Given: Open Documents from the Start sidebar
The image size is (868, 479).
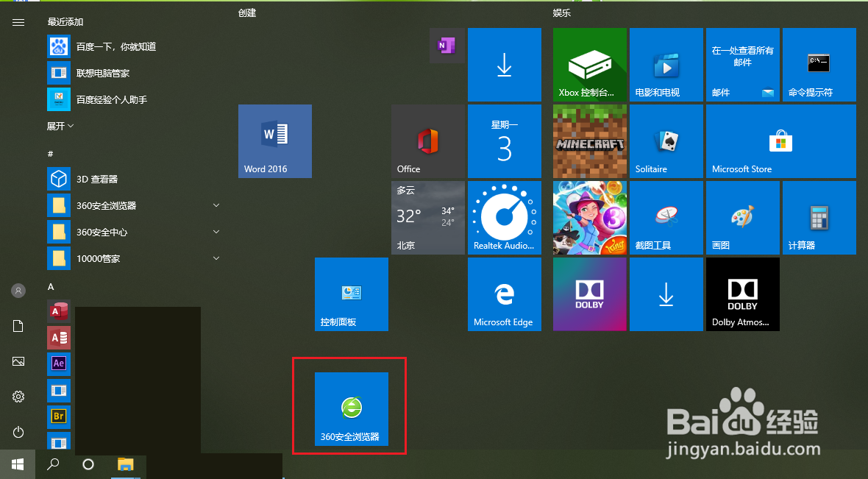Looking at the screenshot, I should [18, 326].
